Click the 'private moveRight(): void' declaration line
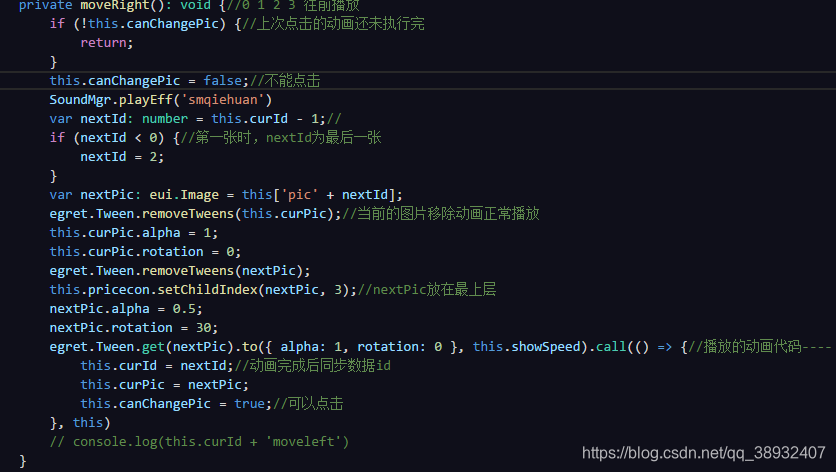Viewport: 836px width, 472px height. pyautogui.click(x=189, y=5)
